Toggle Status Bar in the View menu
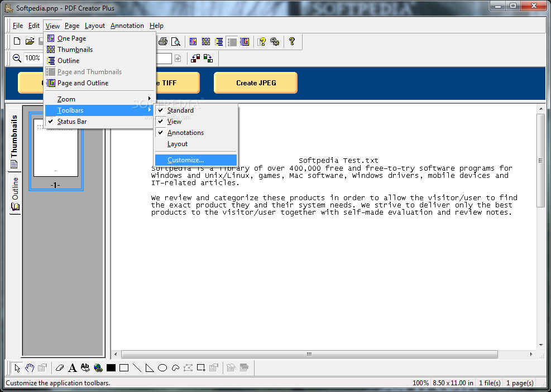The image size is (551, 392). tap(99, 122)
